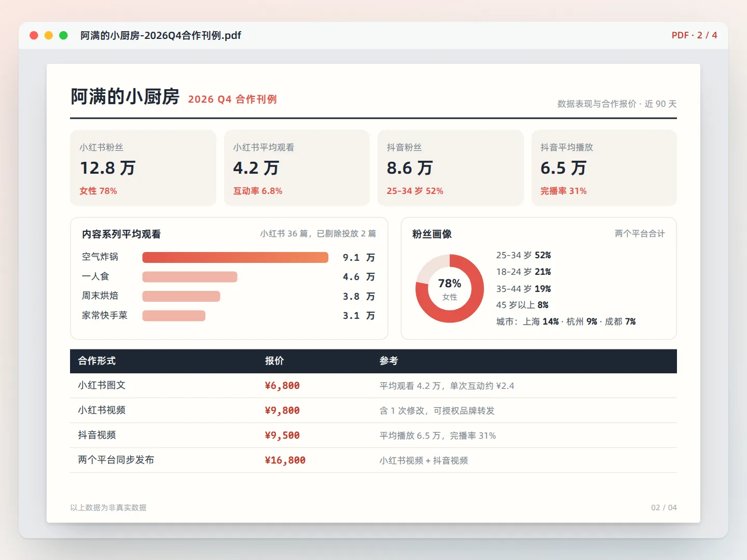Click the 家常快手菜 bar in the chart
747x560 pixels.
click(174, 316)
